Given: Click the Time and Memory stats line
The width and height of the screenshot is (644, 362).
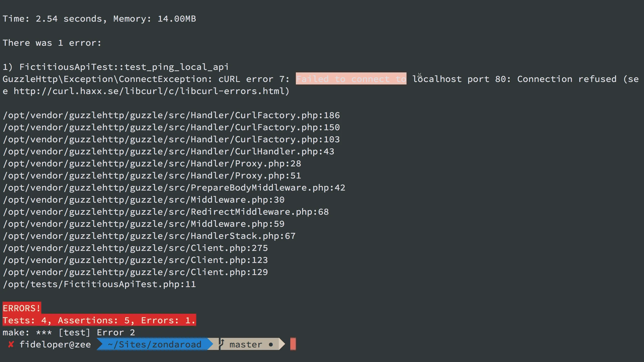Looking at the screenshot, I should point(99,19).
